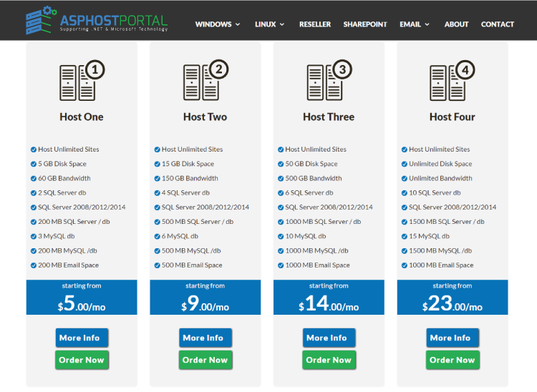Go to the ABOUT page
This screenshot has height=392, width=537.
(457, 24)
